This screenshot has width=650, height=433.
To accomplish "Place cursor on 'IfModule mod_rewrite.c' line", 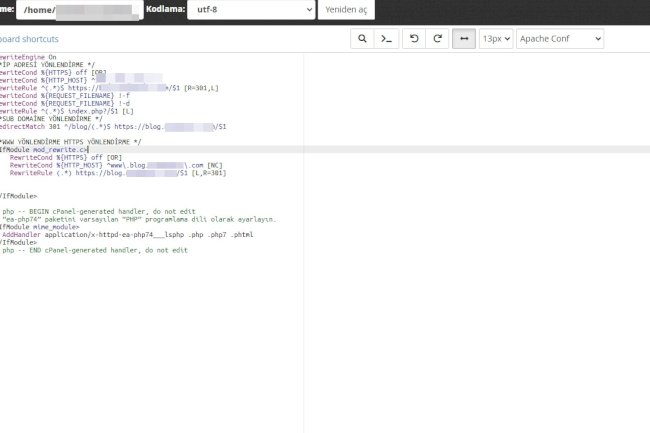I will pos(44,150).
